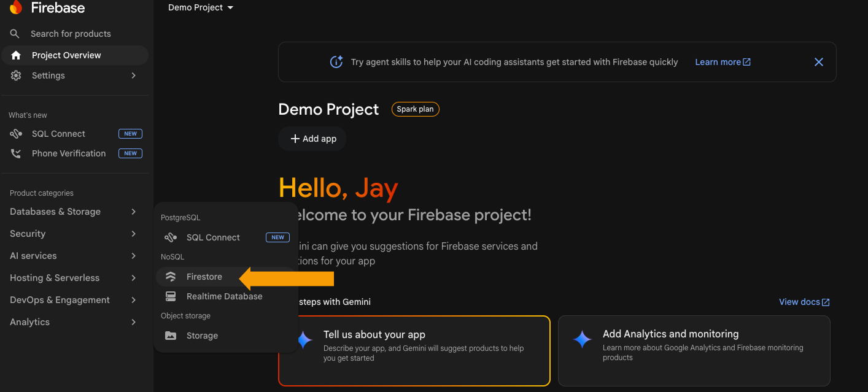Screen dimensions: 868x392
Task: Open Project Overview in the sidebar
Action: [x=75, y=55]
